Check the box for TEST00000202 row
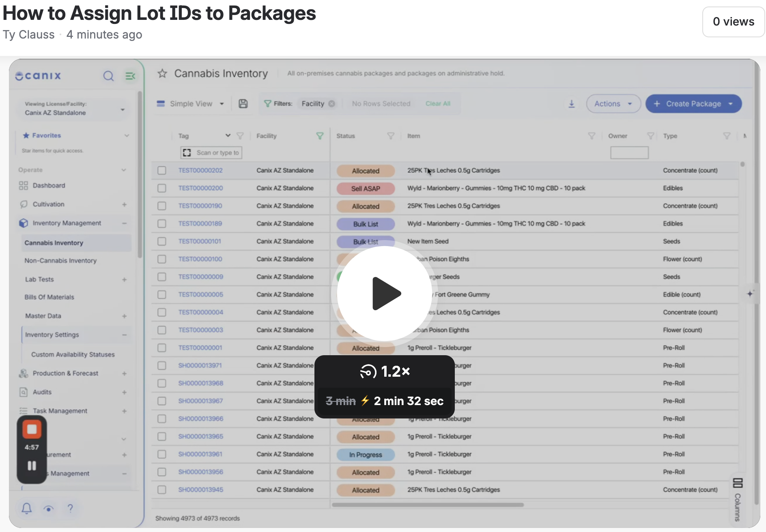This screenshot has height=532, width=766. (x=162, y=170)
